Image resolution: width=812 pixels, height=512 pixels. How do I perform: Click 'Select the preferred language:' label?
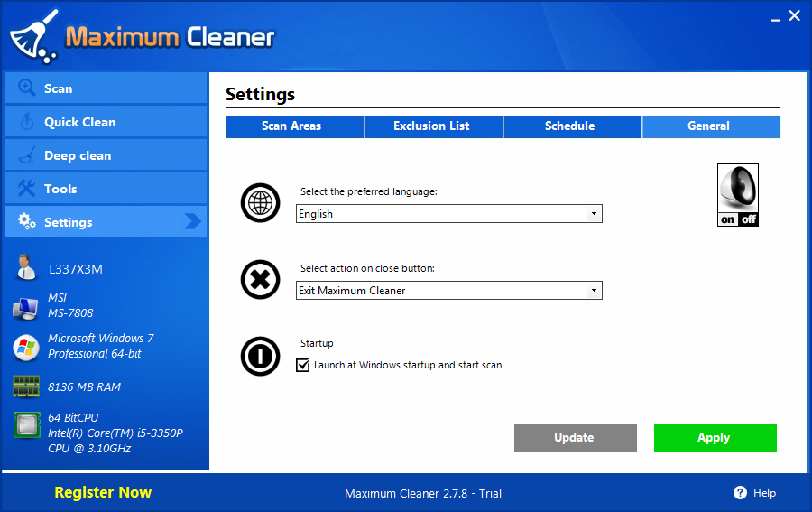[x=369, y=191]
